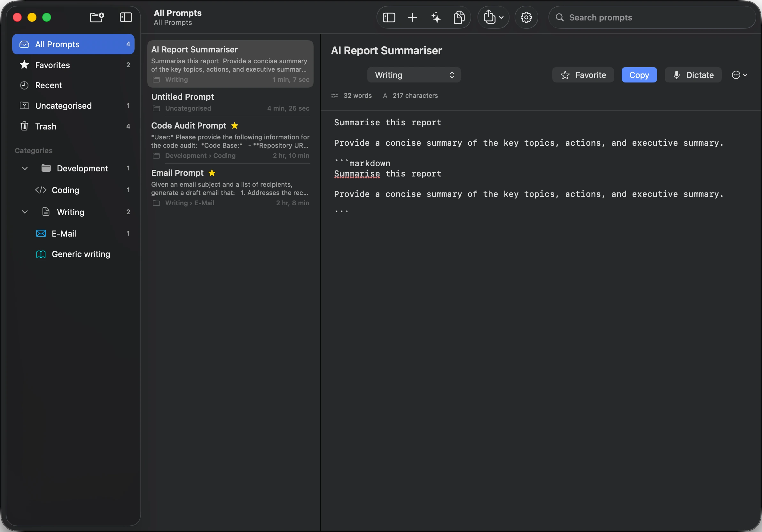
Task: Click the Categories section header
Action: 34,150
